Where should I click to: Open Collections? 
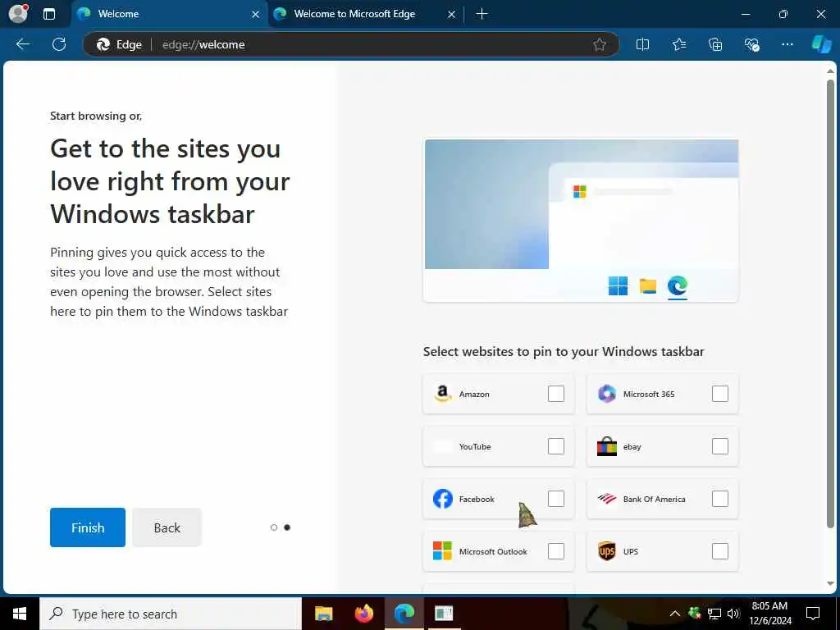(715, 44)
